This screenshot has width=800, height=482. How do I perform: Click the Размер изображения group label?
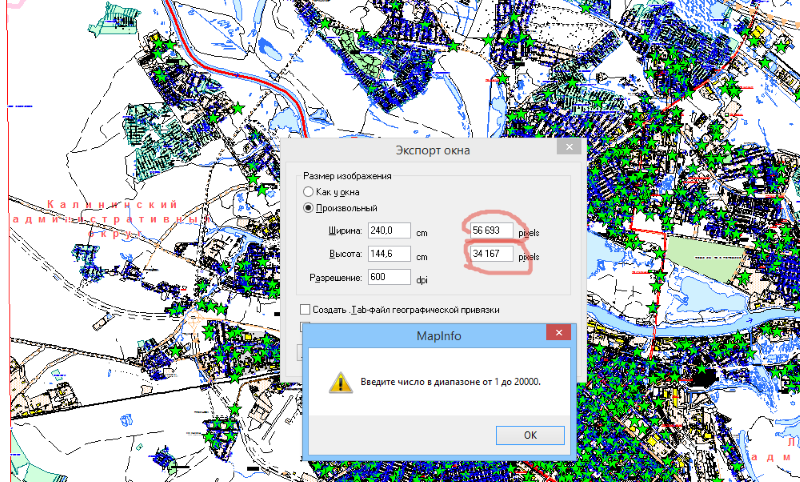click(346, 176)
